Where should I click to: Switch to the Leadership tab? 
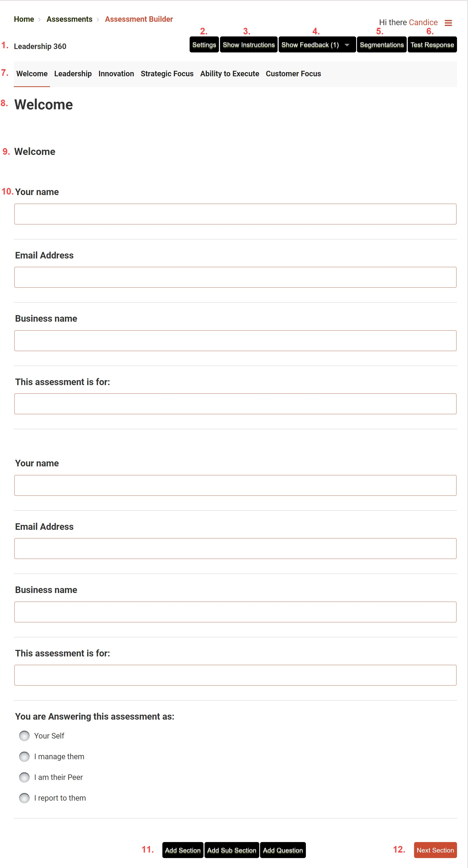(x=73, y=74)
